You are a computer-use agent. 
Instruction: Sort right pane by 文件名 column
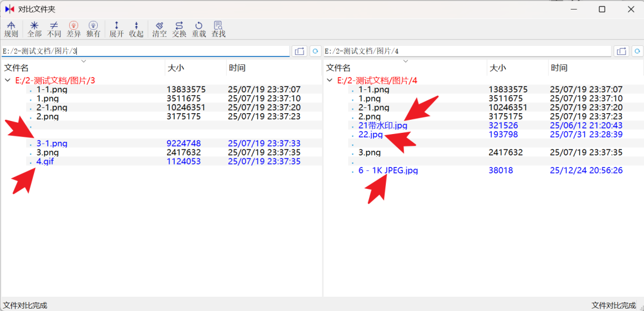coord(405,68)
